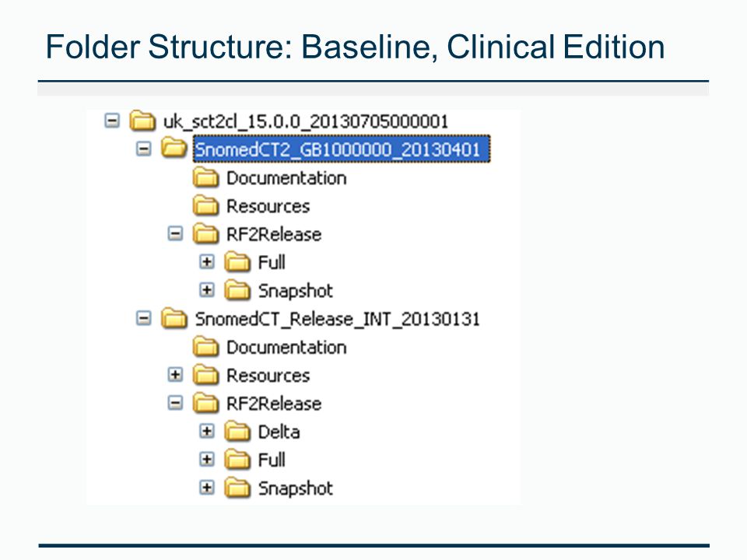The image size is (747, 560).
Task: Select Documentation under the INT release
Action: [x=286, y=347]
